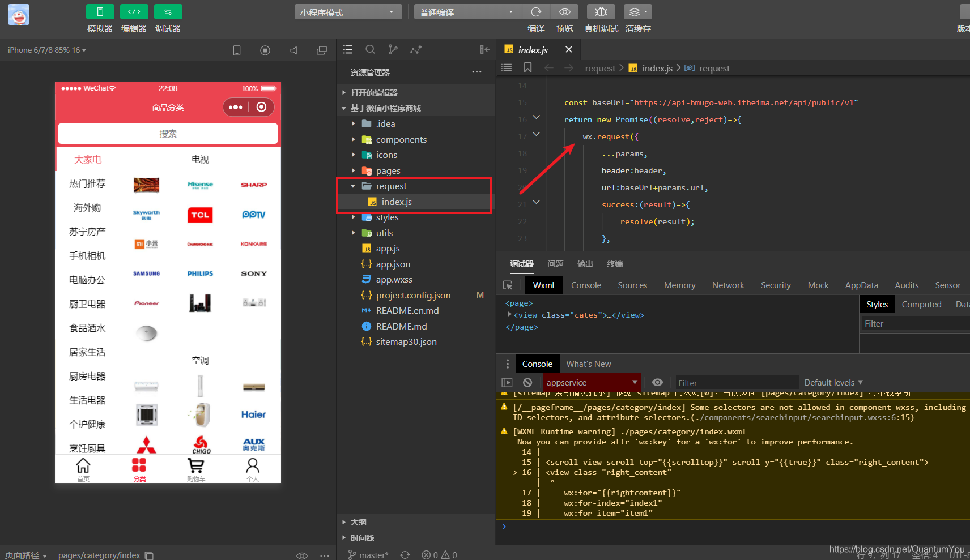Click the real device debugging icon
This screenshot has width=970, height=560.
pyautogui.click(x=601, y=12)
